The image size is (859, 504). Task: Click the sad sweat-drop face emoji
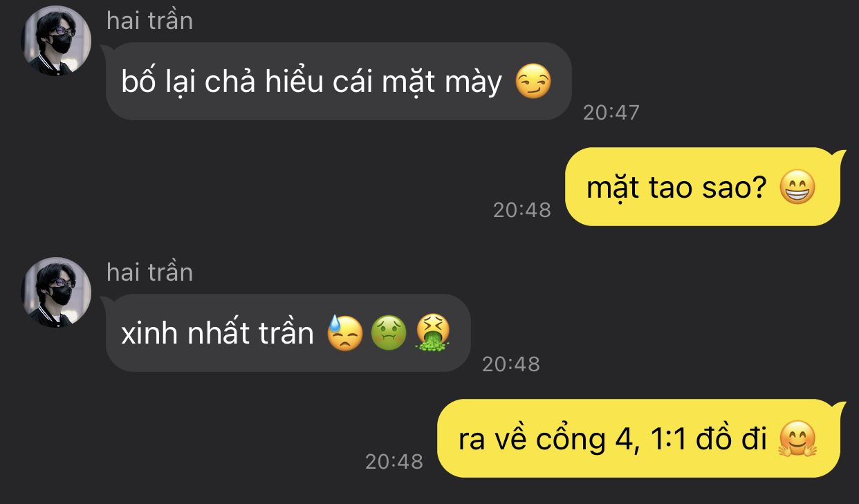(x=344, y=333)
